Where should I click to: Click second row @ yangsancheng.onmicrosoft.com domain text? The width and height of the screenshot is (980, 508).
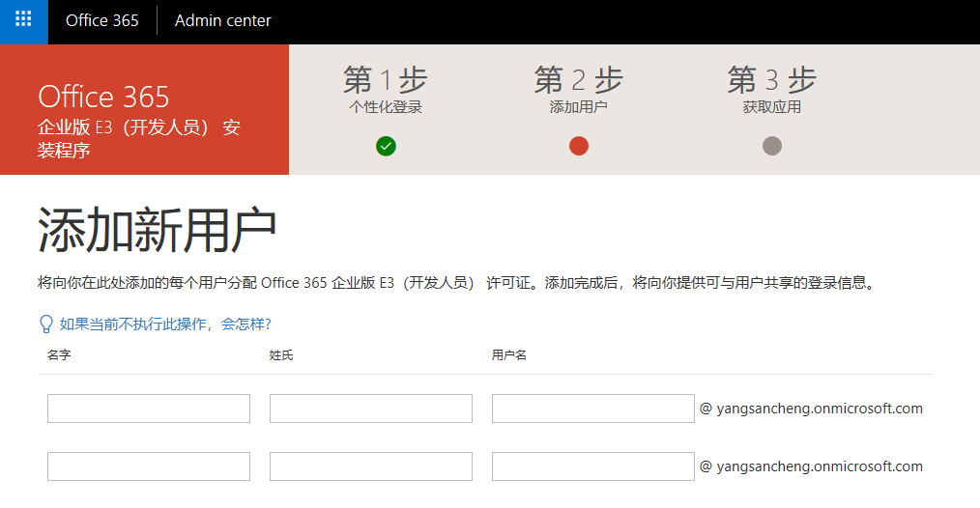click(x=811, y=466)
